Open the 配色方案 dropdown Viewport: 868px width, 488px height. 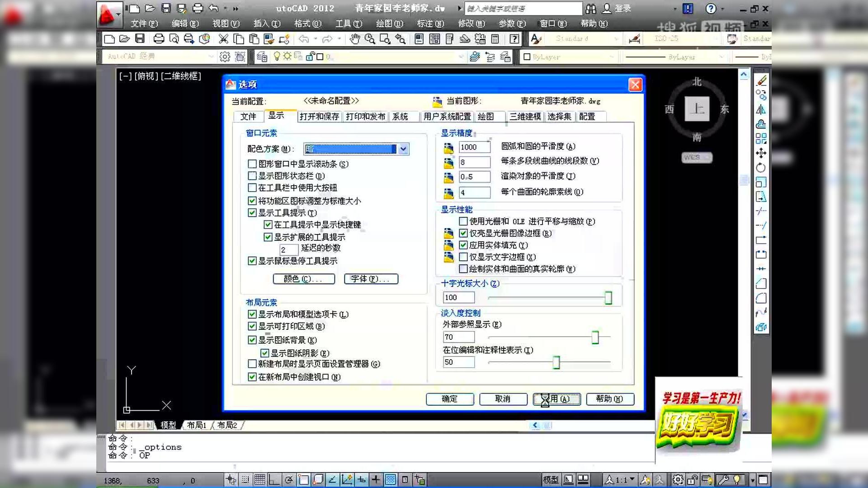tap(402, 149)
